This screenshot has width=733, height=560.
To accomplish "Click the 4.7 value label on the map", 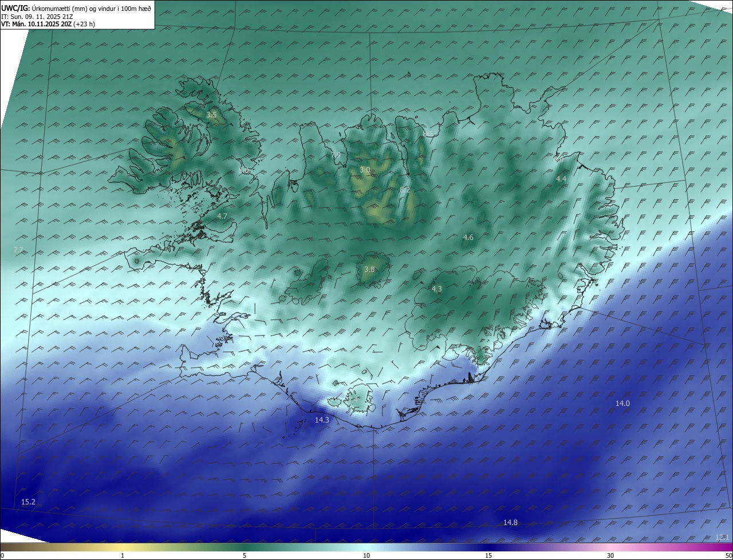I will 222,216.
